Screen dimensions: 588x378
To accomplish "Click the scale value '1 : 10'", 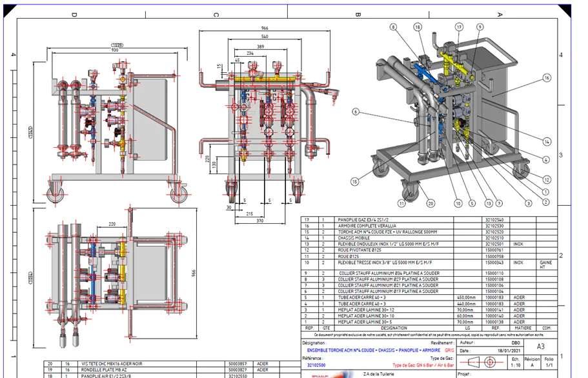I will coord(515,365).
